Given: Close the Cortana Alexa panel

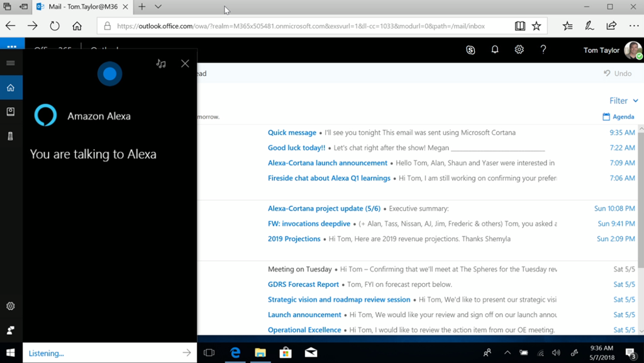Looking at the screenshot, I should [x=186, y=64].
